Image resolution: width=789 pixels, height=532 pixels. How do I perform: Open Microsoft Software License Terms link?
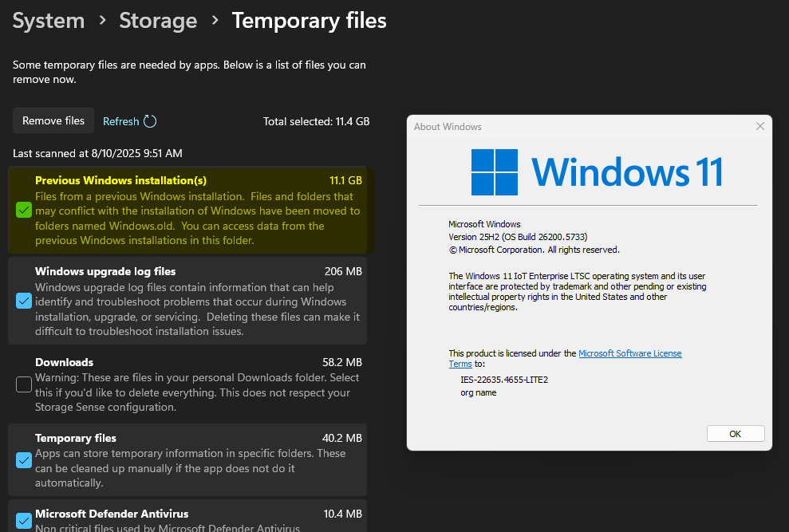629,353
